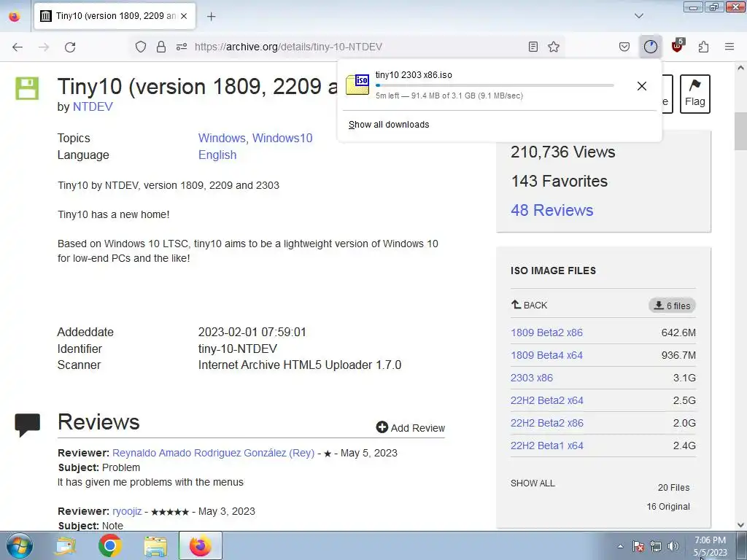This screenshot has width=747, height=560.
Task: Download 22H2 Beta1 x64 ISO
Action: click(x=547, y=446)
